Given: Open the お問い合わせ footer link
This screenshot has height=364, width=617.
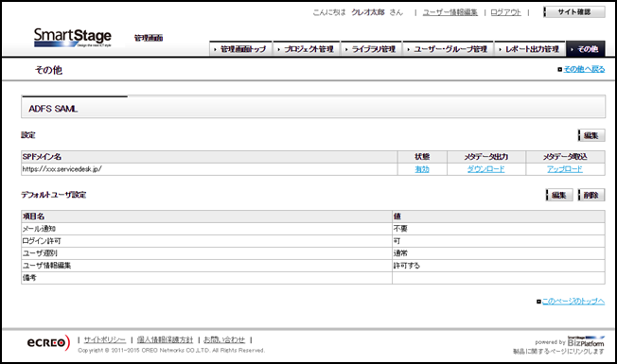Looking at the screenshot, I should [x=224, y=339].
